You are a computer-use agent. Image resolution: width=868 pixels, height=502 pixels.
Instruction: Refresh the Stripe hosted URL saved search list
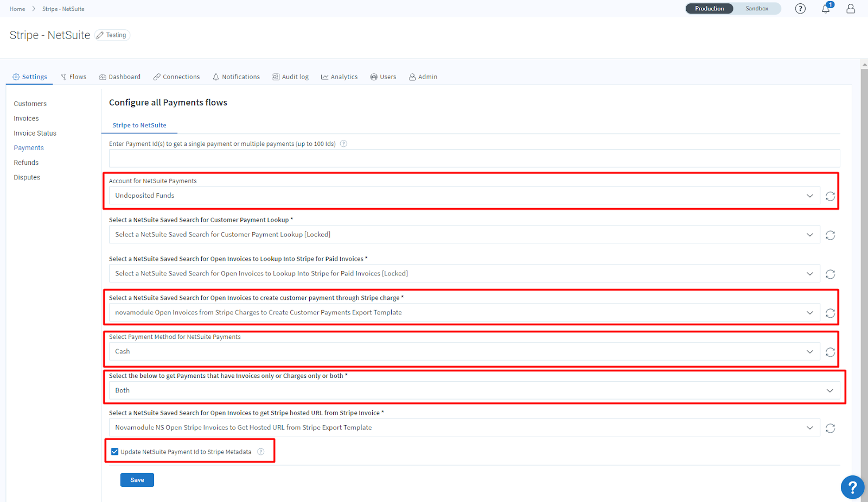click(830, 428)
